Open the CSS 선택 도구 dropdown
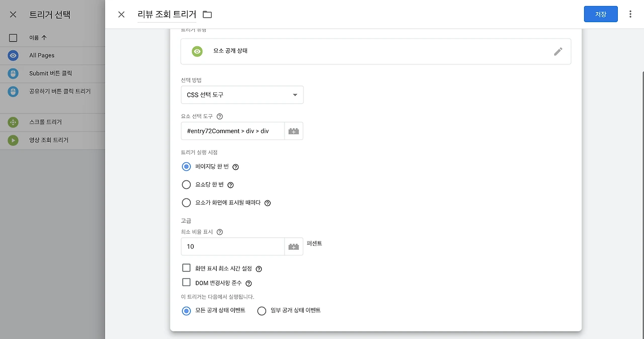 click(242, 95)
